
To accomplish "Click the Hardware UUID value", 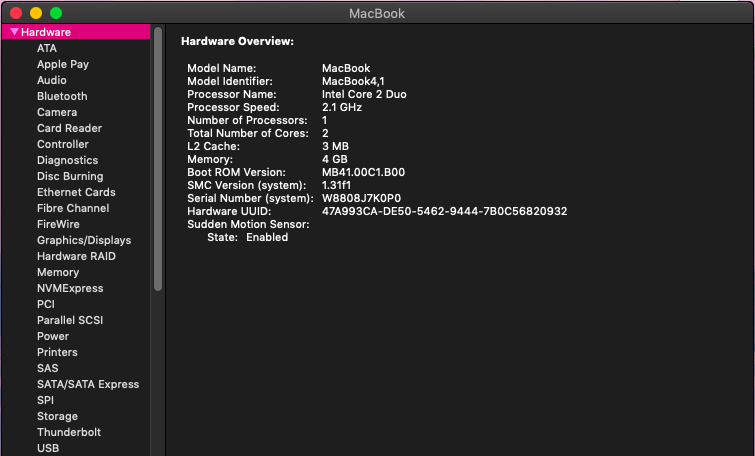I will click(x=444, y=211).
